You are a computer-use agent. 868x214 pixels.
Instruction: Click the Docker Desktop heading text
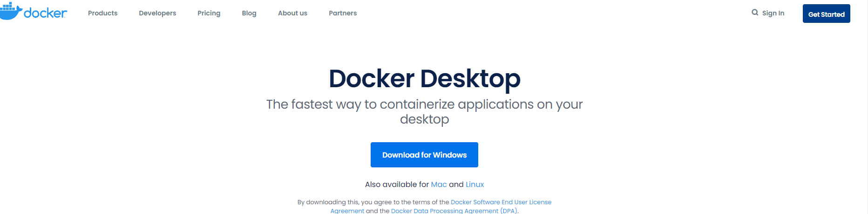pos(424,79)
